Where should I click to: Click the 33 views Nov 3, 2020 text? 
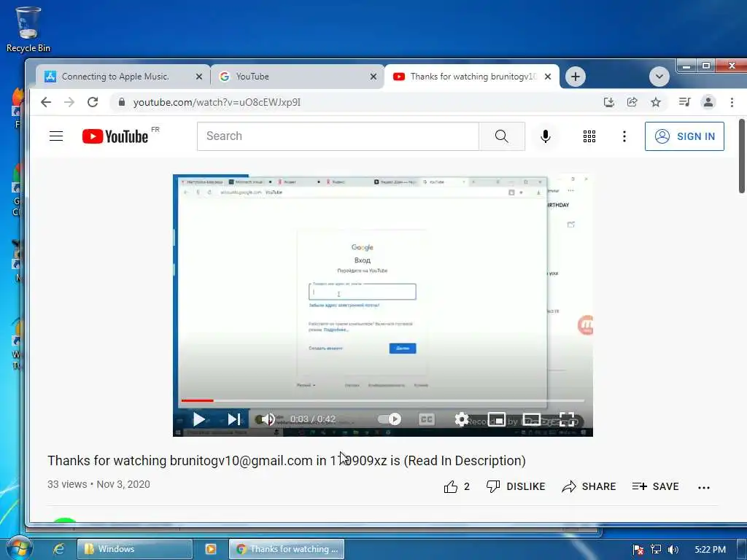pyautogui.click(x=98, y=484)
